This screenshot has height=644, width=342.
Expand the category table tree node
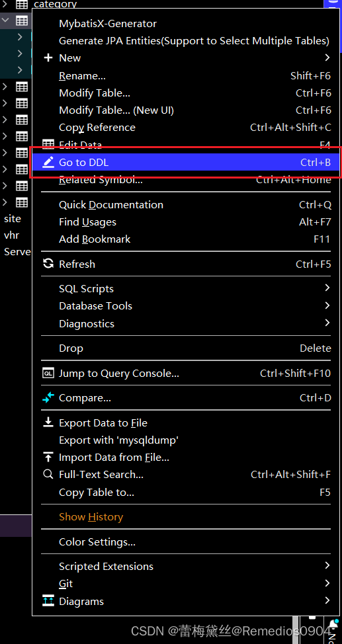point(5,5)
